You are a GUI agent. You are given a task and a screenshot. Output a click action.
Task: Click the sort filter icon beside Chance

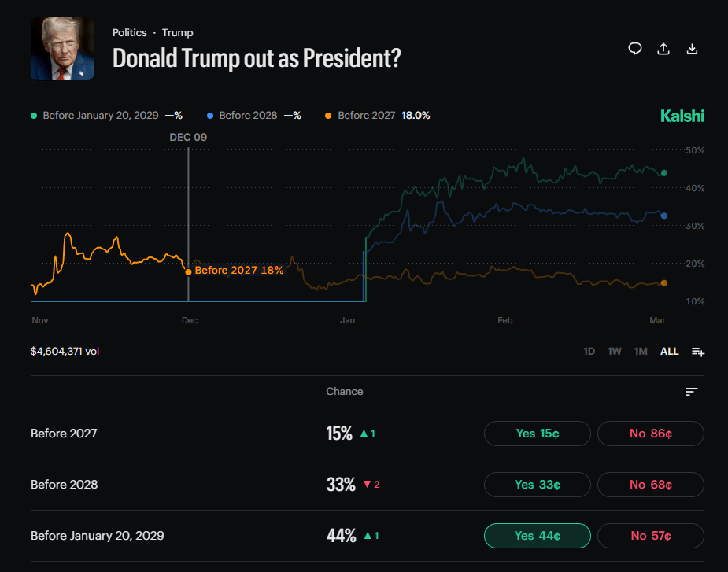[692, 392]
